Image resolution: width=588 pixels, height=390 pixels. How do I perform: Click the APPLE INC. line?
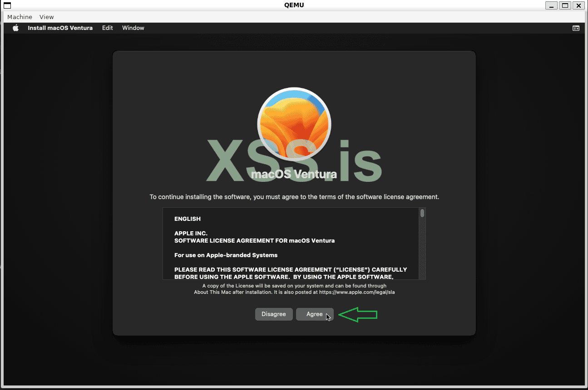coord(191,234)
